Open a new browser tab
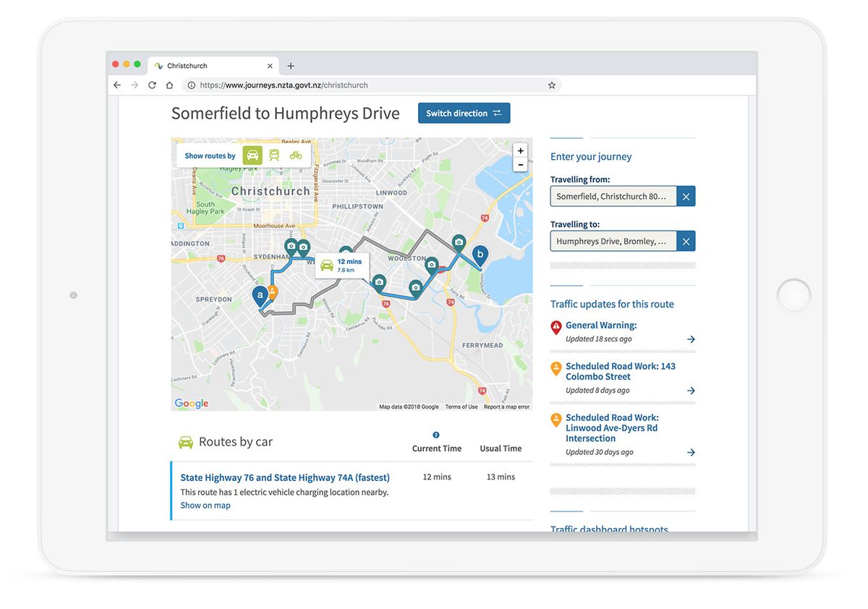 click(291, 66)
